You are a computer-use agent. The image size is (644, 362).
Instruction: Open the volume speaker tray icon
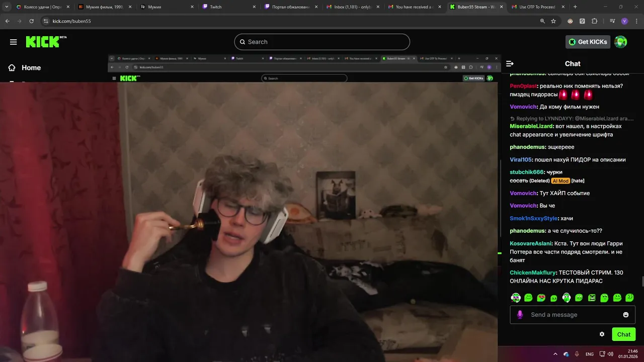point(610,354)
